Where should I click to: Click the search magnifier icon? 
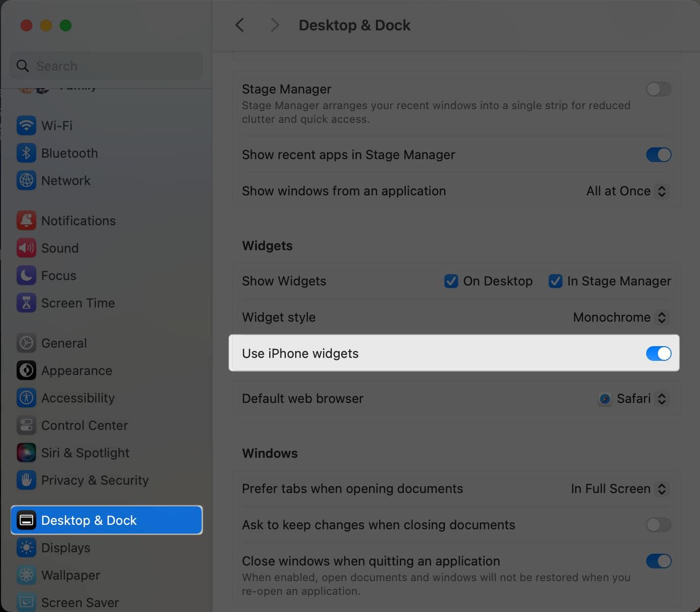tap(23, 66)
